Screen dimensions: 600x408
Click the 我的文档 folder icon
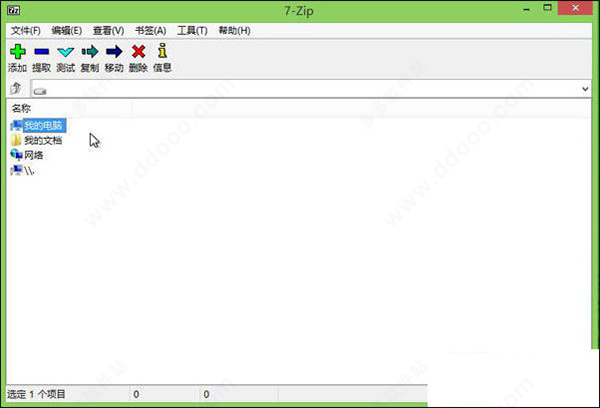(x=16, y=140)
